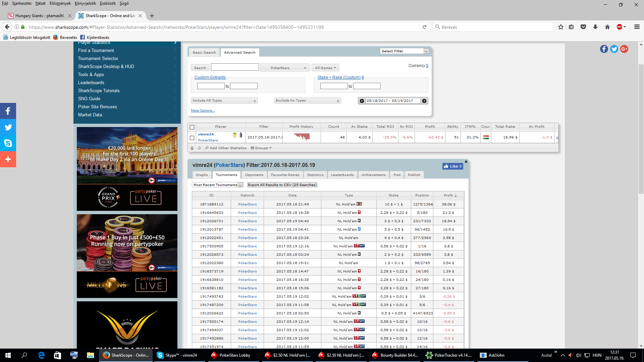Open Favourite Games tab

click(x=285, y=175)
